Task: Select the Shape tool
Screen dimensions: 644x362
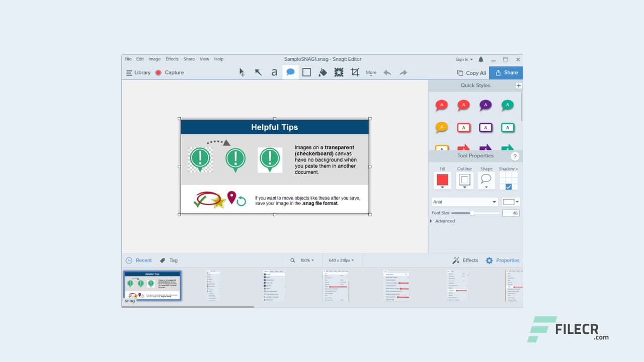Action: click(306, 72)
